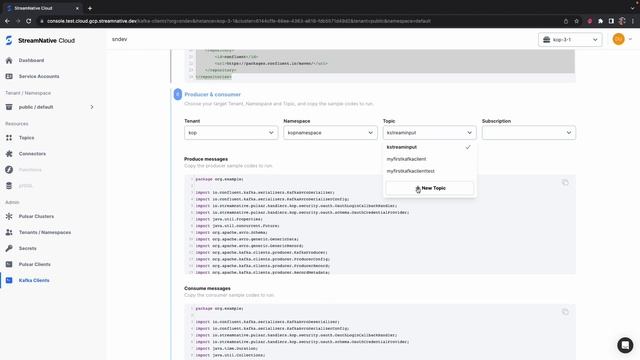Select myfirstkafkaclient topic option
640x360 pixels.
(429, 159)
